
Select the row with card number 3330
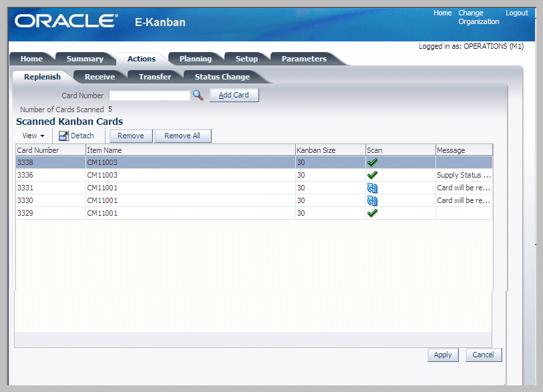coord(254,200)
